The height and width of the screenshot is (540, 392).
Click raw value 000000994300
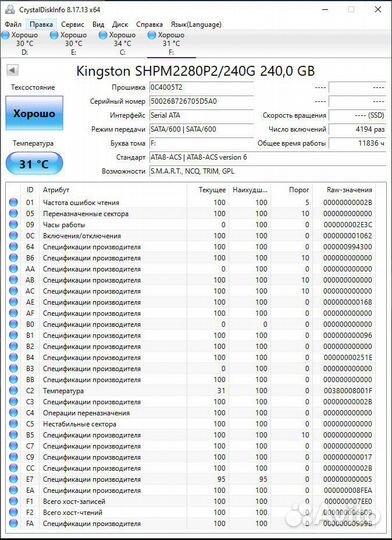(348, 247)
